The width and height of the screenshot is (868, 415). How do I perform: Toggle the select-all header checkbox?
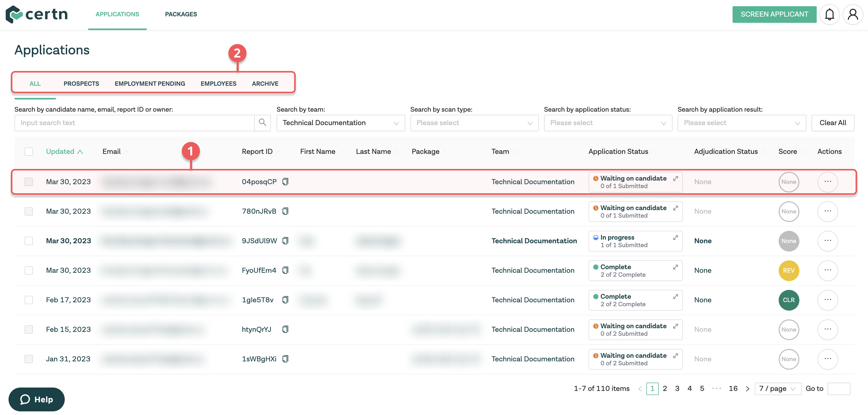click(29, 151)
